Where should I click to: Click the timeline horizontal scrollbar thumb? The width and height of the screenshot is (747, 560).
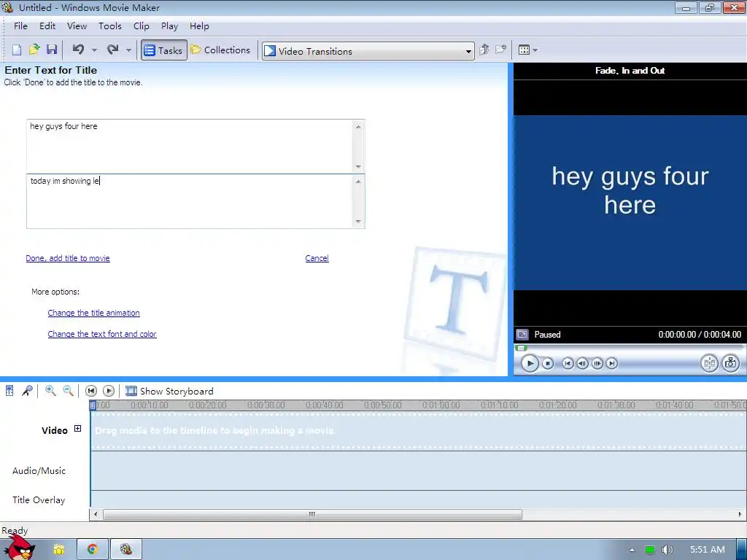pyautogui.click(x=312, y=514)
